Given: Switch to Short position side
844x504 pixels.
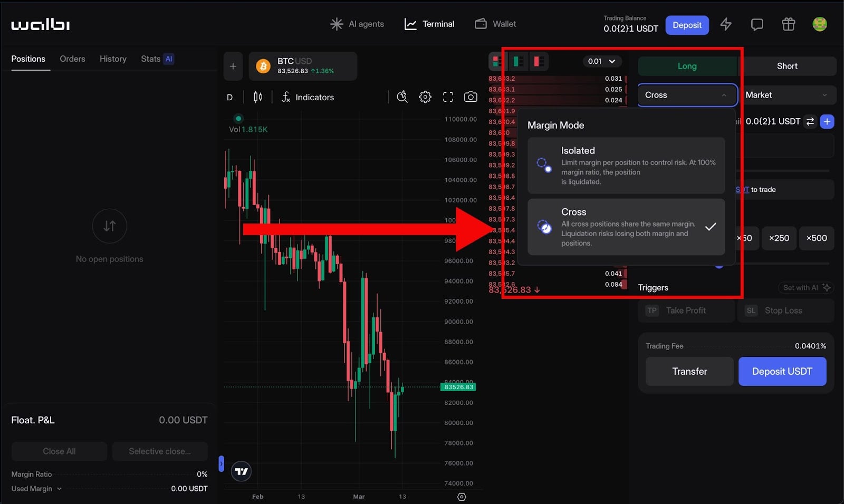Looking at the screenshot, I should click(787, 66).
